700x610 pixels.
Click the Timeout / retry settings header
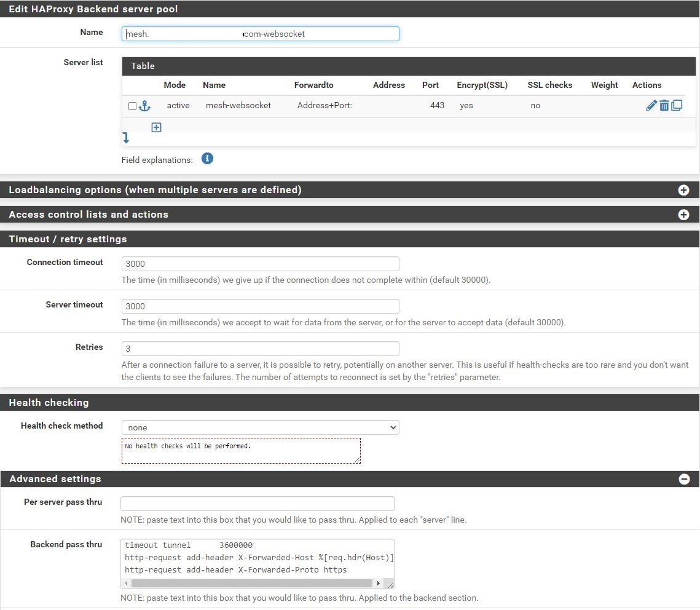[x=68, y=239]
